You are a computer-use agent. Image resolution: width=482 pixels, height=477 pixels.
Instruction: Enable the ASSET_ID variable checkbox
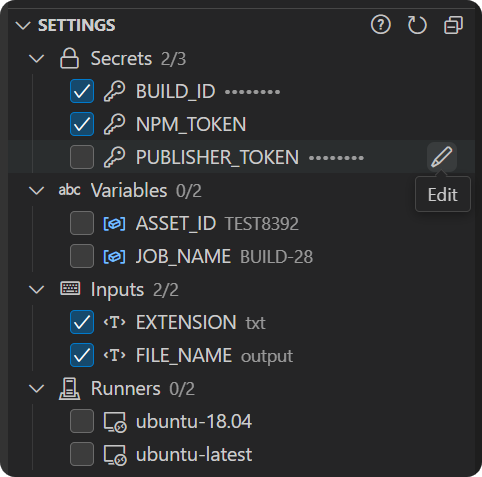pos(82,223)
